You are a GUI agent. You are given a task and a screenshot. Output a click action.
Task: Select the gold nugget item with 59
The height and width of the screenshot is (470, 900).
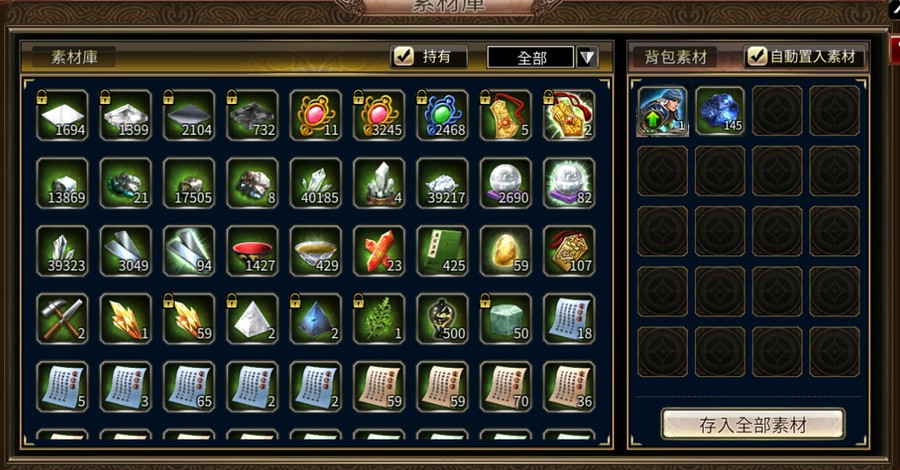505,251
